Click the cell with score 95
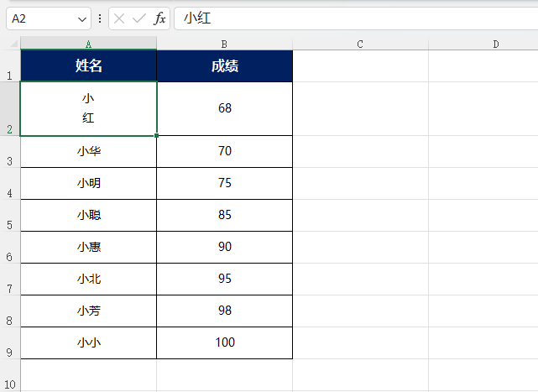The width and height of the screenshot is (538, 392). (224, 280)
